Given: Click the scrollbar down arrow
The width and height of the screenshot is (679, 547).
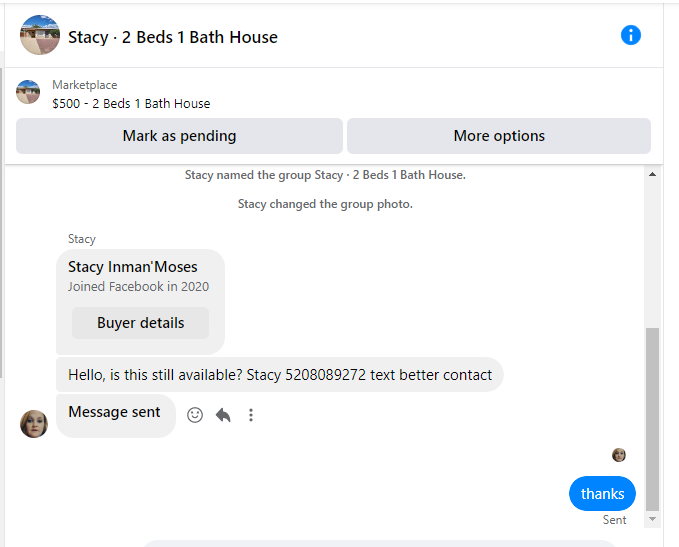Looking at the screenshot, I should coord(652,519).
